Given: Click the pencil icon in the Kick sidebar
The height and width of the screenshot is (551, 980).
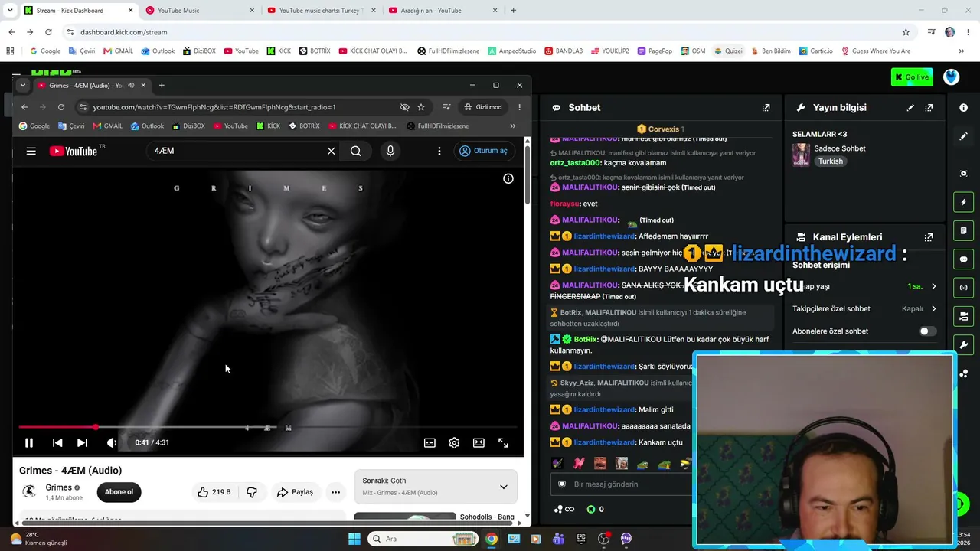Looking at the screenshot, I should (963, 136).
